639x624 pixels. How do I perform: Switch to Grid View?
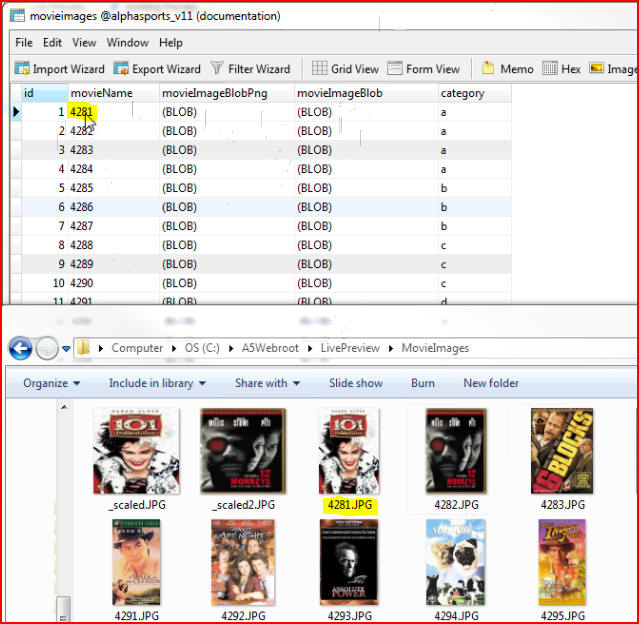(x=345, y=69)
